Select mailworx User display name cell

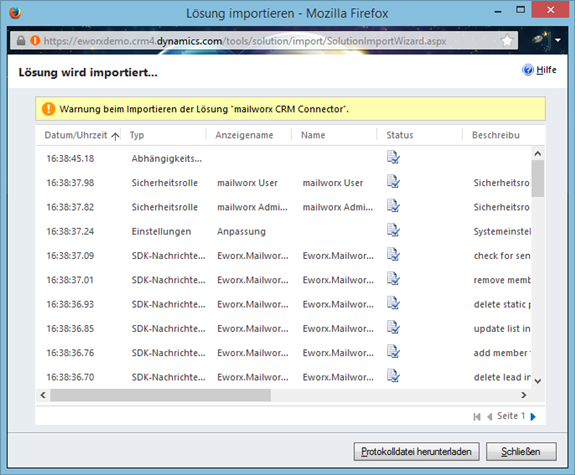coord(248,183)
